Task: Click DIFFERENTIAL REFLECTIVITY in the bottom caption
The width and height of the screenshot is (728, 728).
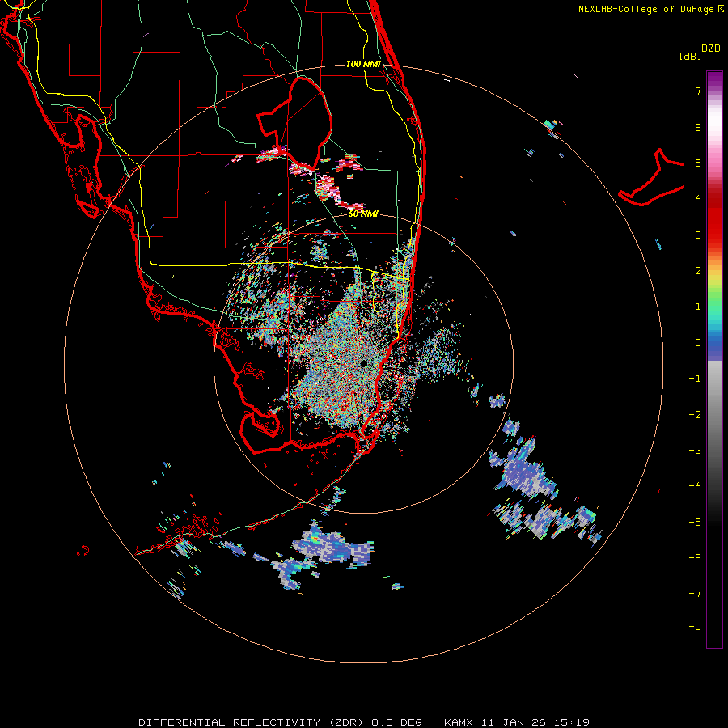Action: click(x=230, y=722)
